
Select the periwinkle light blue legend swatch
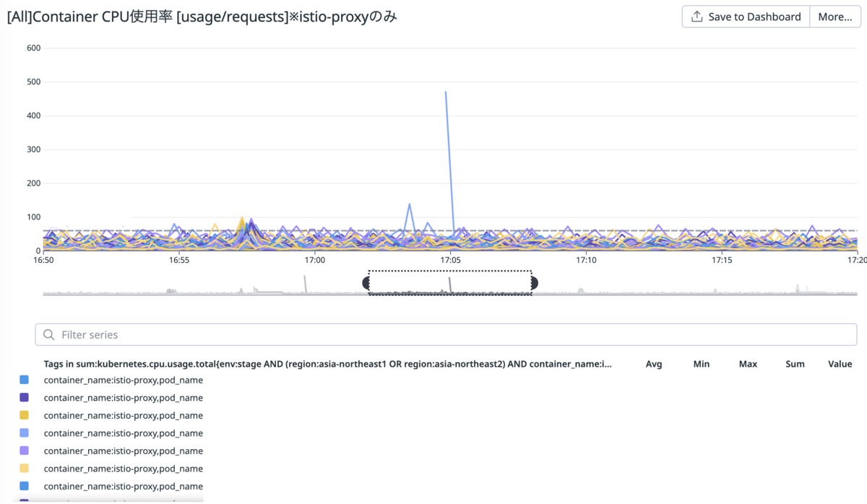[x=25, y=433]
